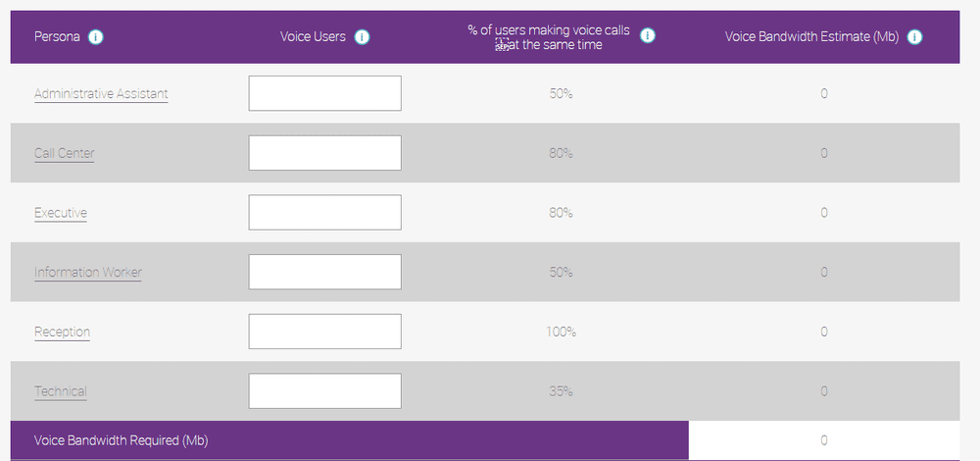Click the Voice Bandwidth Required (Mb) label

point(121,440)
